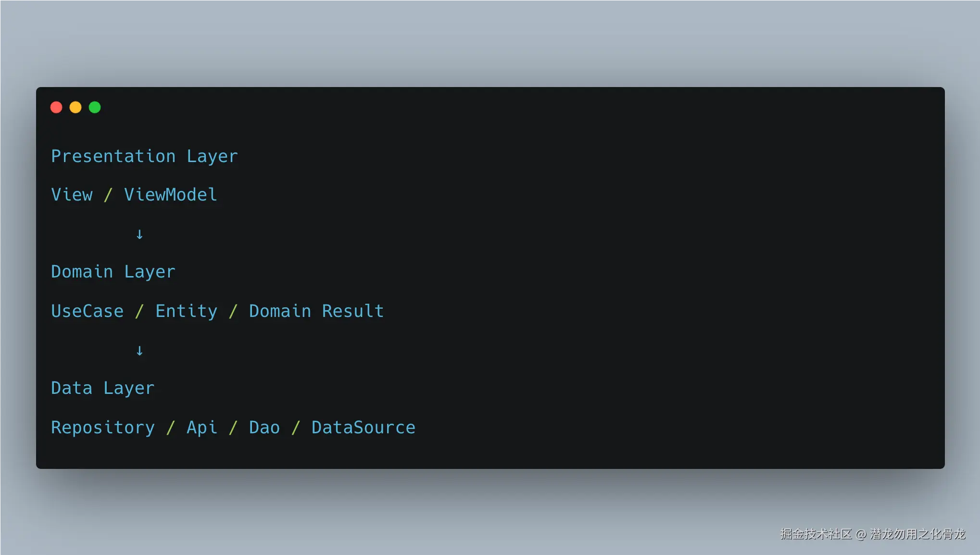Click the slash between View and ViewModel
The image size is (980, 555).
[108, 195]
